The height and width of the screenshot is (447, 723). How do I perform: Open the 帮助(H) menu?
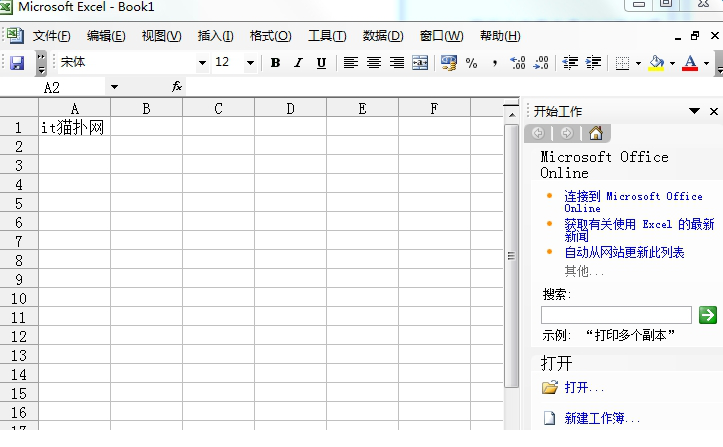tap(500, 36)
